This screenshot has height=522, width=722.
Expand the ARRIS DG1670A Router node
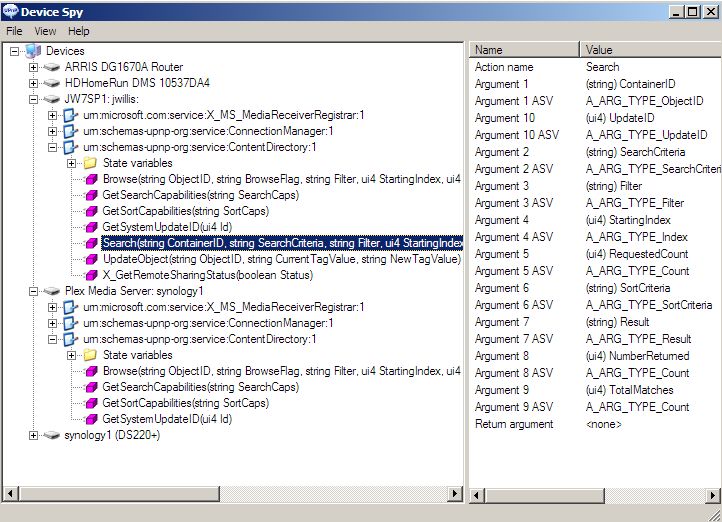point(33,67)
